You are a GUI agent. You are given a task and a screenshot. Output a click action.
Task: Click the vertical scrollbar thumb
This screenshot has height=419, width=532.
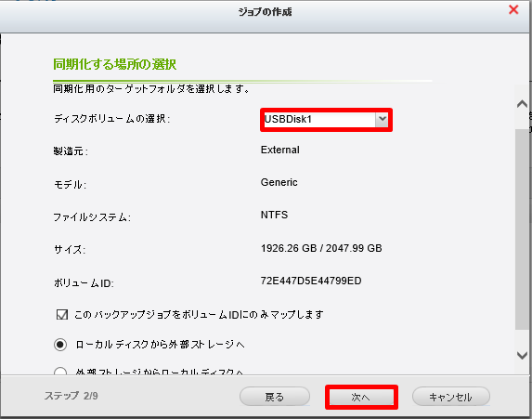point(522,229)
